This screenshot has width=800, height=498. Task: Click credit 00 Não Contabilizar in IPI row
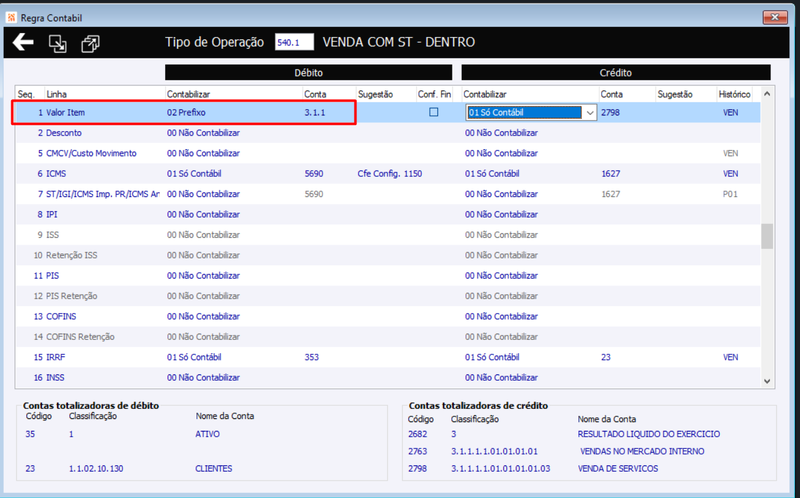point(501,214)
